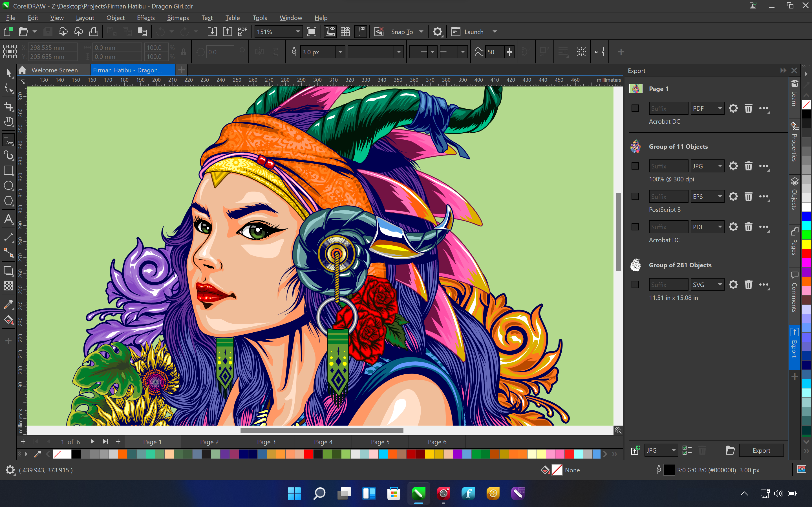Screen dimensions: 812x507
Task: Enable SVG export for Group of 281 Objects
Action: pyautogui.click(x=636, y=284)
